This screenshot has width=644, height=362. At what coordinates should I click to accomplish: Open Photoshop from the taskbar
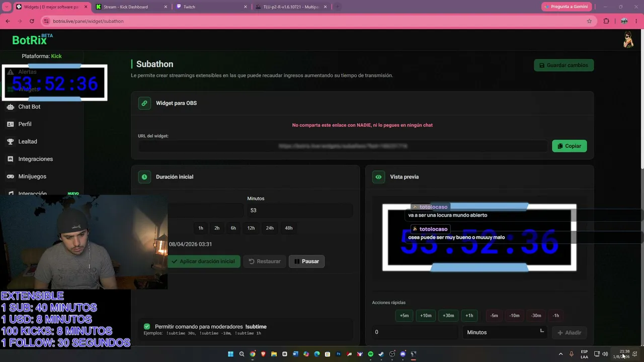338,354
